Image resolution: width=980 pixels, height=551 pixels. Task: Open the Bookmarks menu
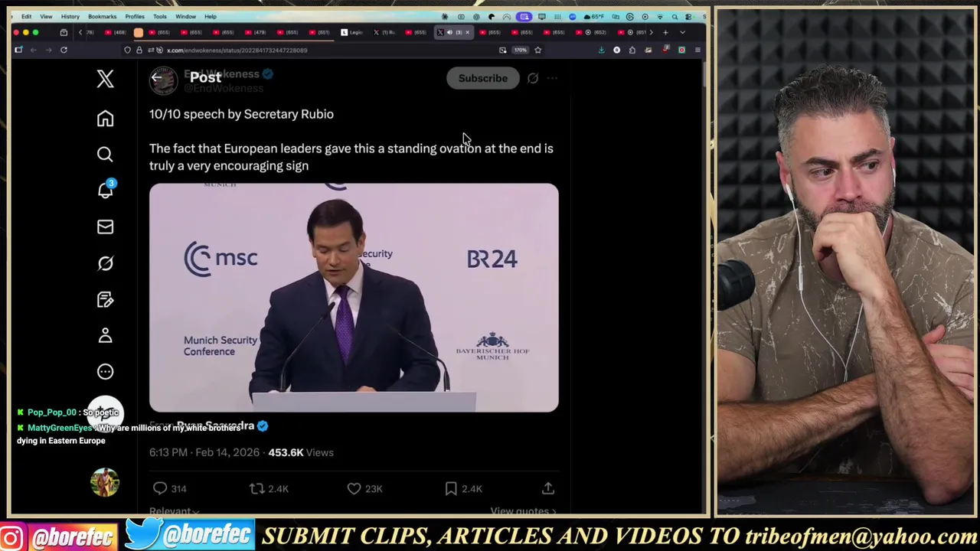tap(102, 16)
